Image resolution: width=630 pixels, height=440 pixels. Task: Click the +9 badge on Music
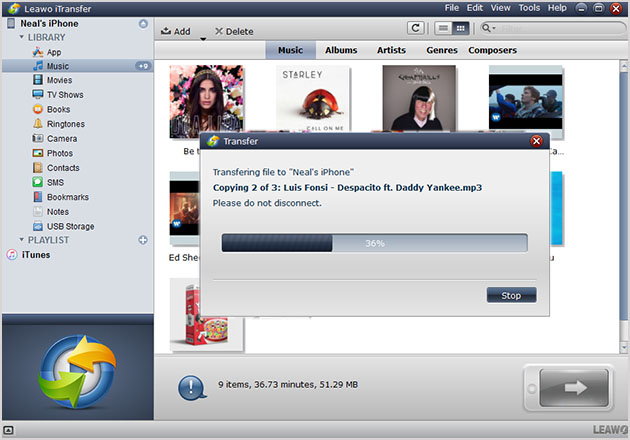[143, 66]
